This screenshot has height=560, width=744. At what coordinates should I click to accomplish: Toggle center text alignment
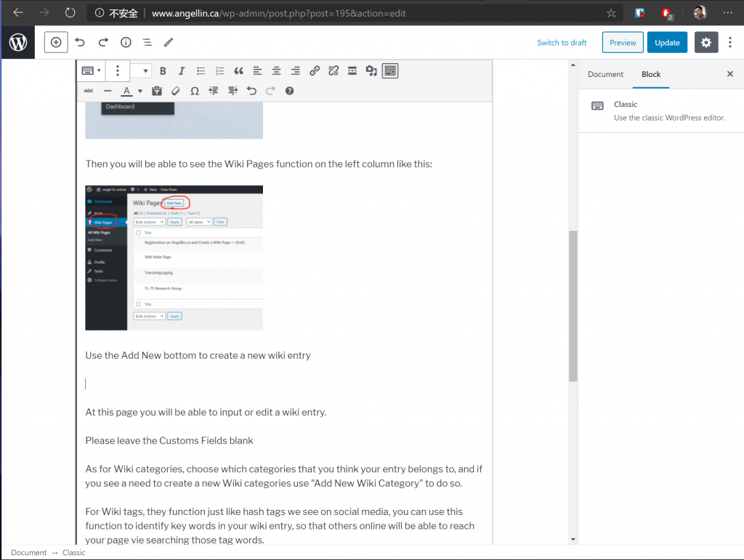276,70
